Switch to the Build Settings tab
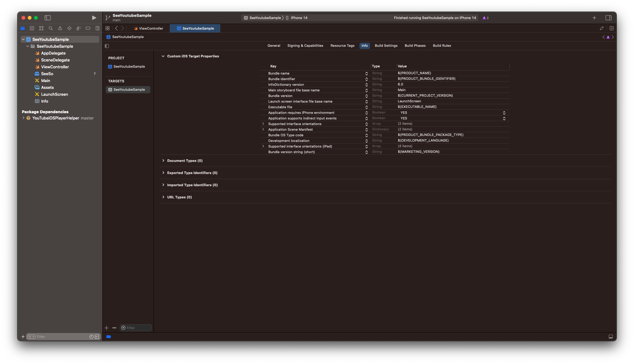The image size is (634, 364). 386,46
